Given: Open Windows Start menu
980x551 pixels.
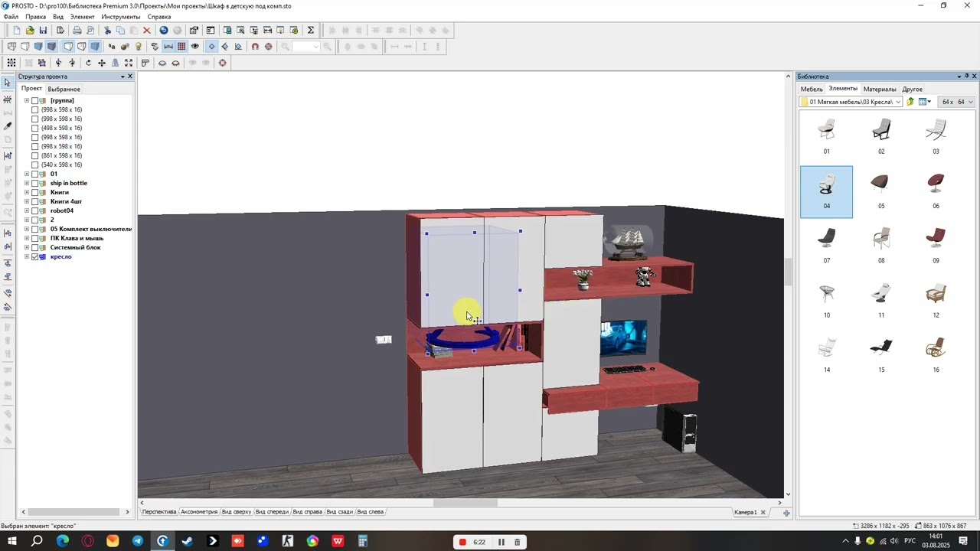Looking at the screenshot, I should click(x=12, y=542).
